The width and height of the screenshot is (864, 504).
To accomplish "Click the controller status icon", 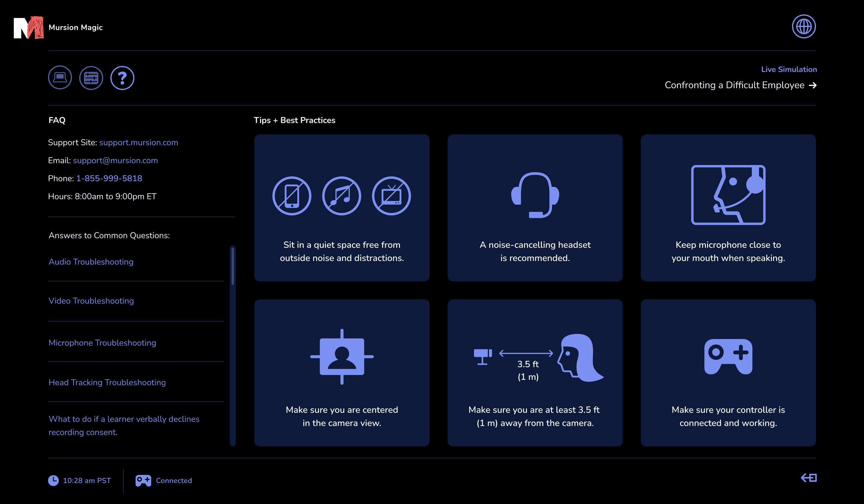I will pyautogui.click(x=143, y=480).
